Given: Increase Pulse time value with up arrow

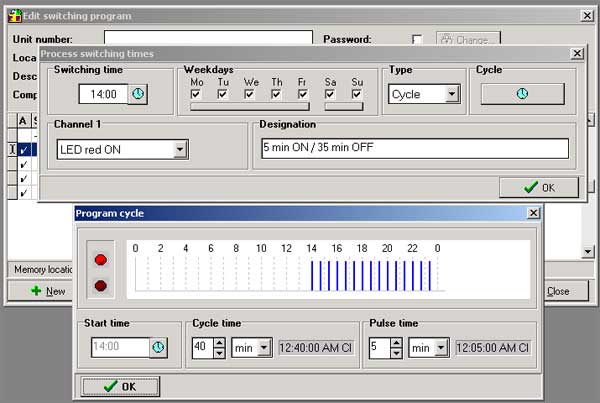Looking at the screenshot, I should coord(396,342).
